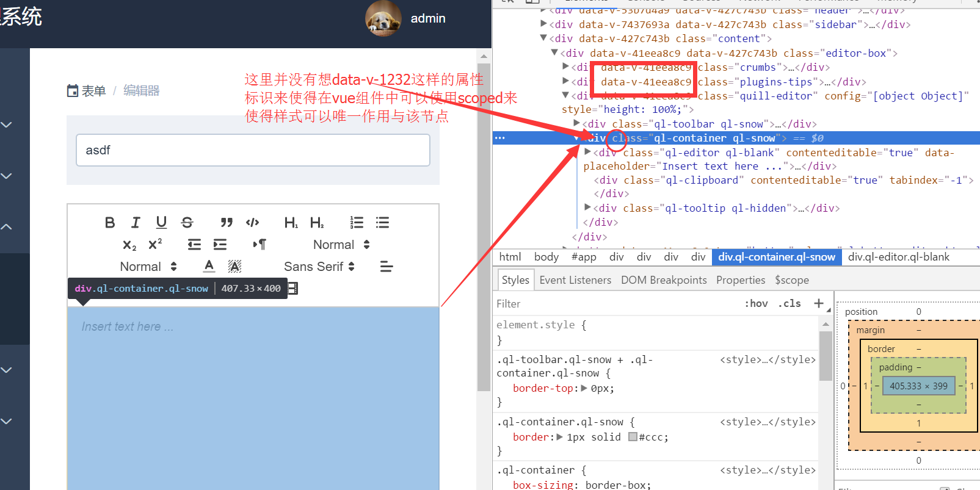The image size is (980, 490).
Task: Click the admin username label
Action: [x=428, y=18]
